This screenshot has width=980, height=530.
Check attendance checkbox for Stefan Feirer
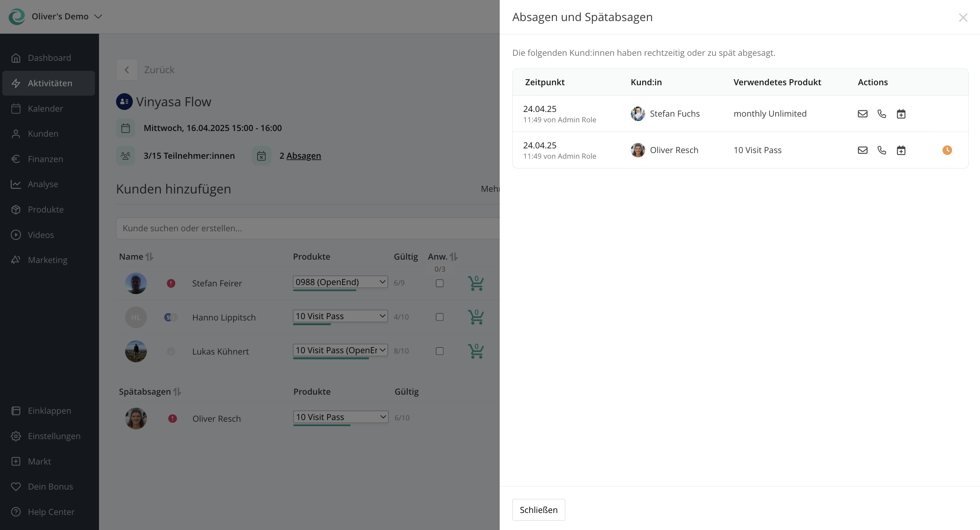(x=440, y=283)
